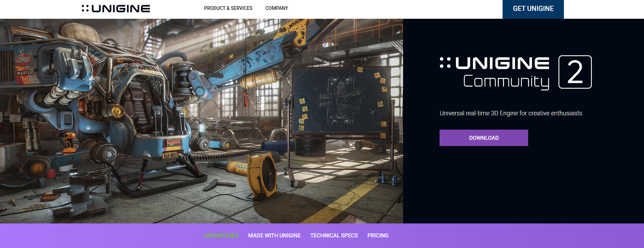Click the boxed number 2 version icon

point(575,72)
